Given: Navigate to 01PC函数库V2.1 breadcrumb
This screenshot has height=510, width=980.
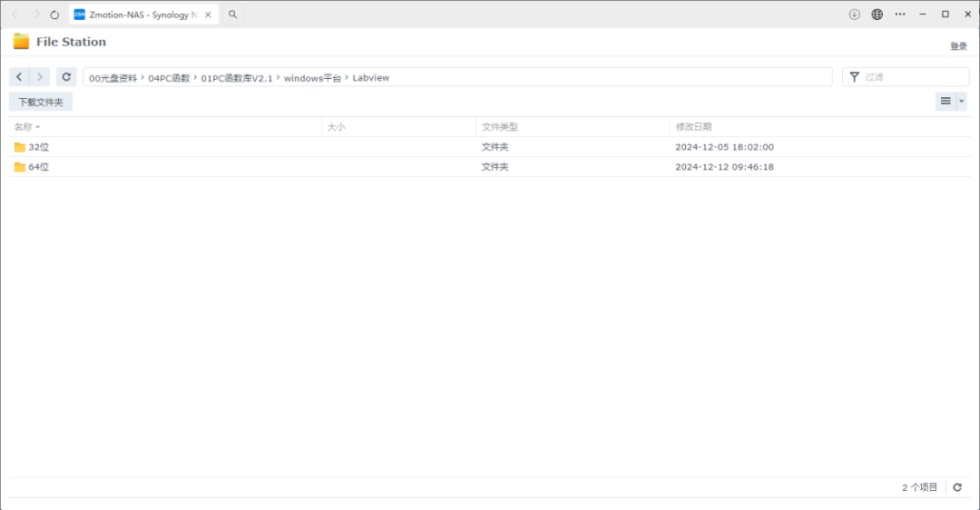Looking at the screenshot, I should [x=236, y=77].
